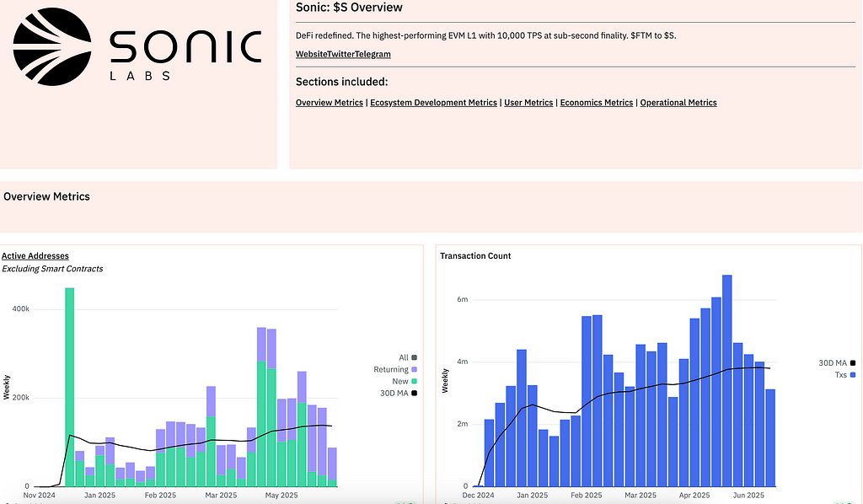This screenshot has width=863, height=504.
Task: Click the 'DeFi redefined' description text
Action: point(486,35)
